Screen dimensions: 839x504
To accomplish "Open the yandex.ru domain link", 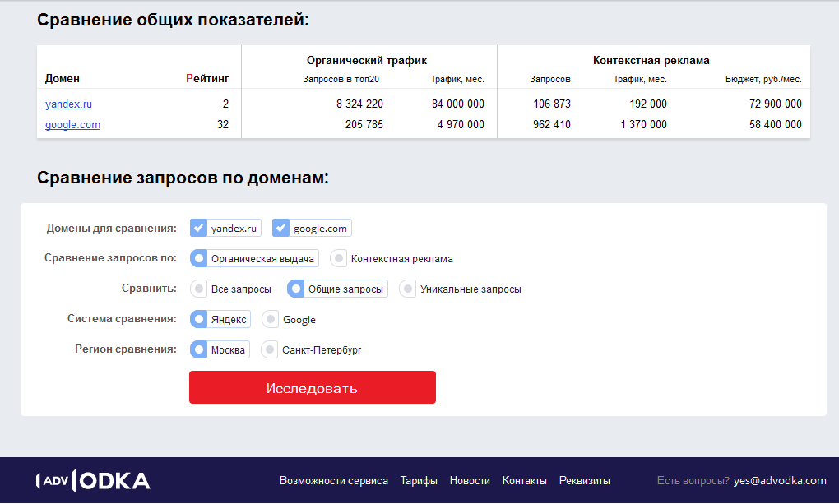I will [x=68, y=104].
